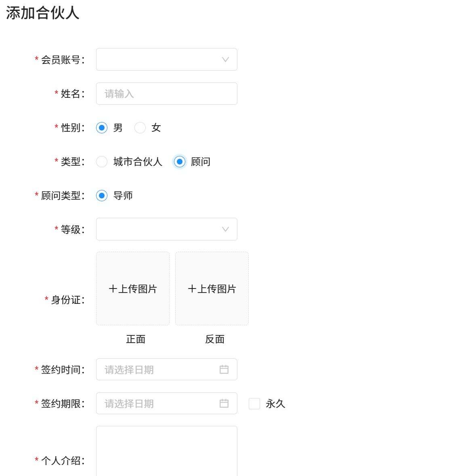476x476 pixels.
Task: Click the upload icon for ID card back
Action: coord(212,288)
